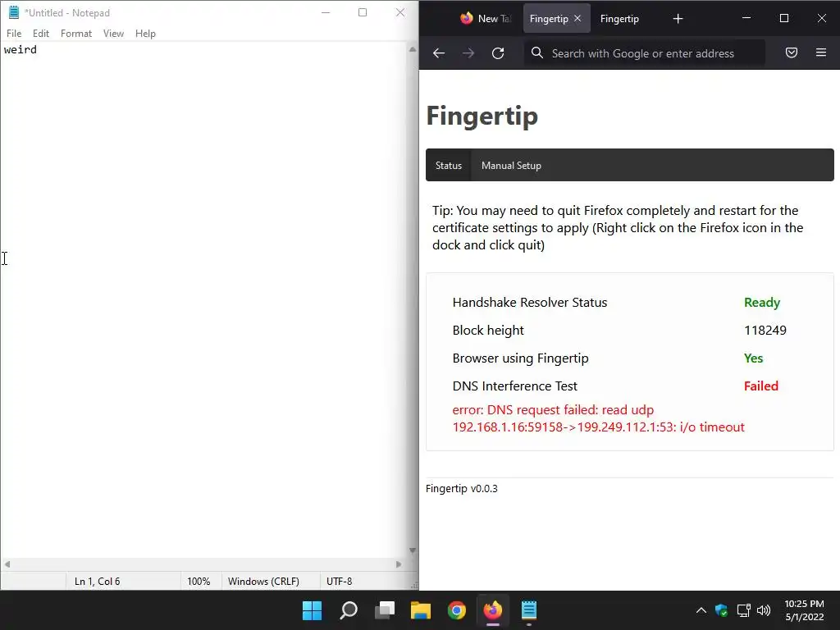This screenshot has height=630, width=840.
Task: Open the Firefox hamburger application menu
Action: 820,52
